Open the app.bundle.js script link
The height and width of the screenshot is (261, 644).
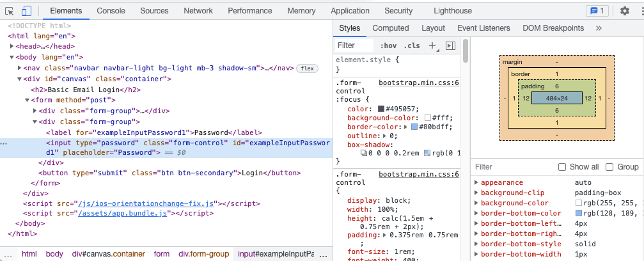pyautogui.click(x=122, y=213)
